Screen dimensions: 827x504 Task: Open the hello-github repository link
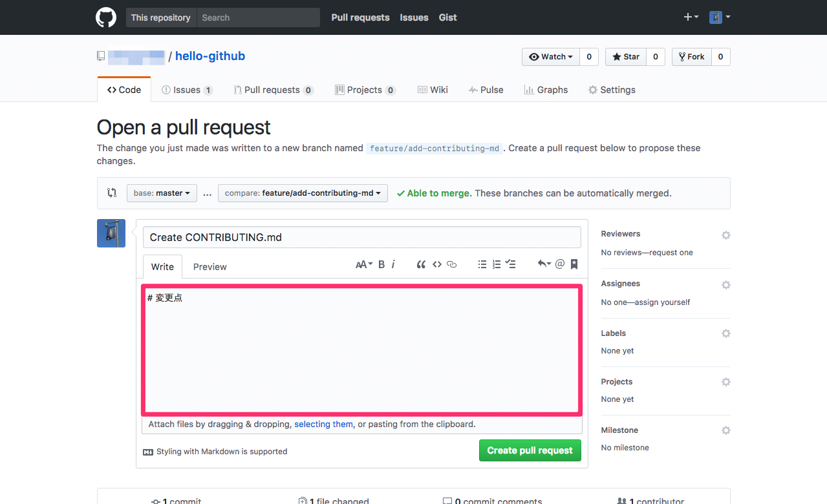(x=209, y=56)
